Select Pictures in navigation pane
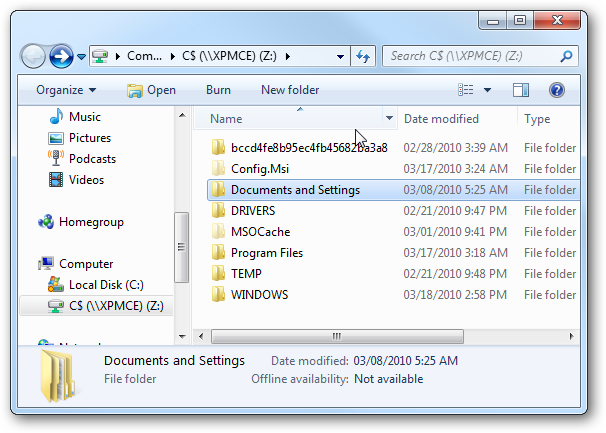Screen dimensions: 606x433 (90, 138)
